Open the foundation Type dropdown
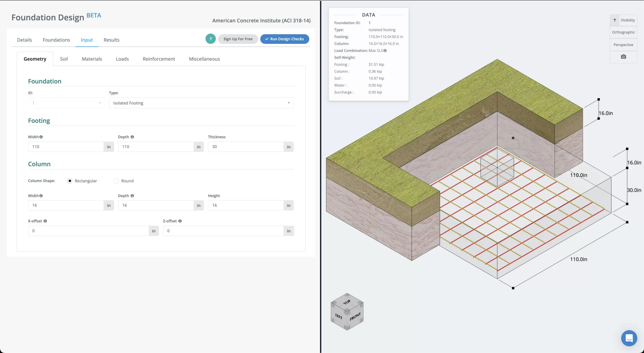Image resolution: width=644 pixels, height=353 pixels. click(201, 103)
